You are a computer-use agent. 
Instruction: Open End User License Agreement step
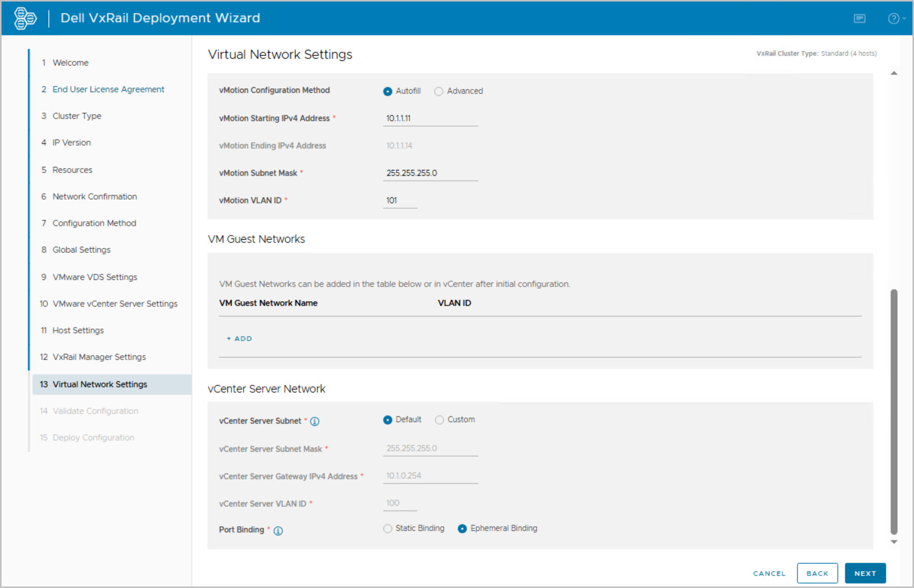point(108,89)
